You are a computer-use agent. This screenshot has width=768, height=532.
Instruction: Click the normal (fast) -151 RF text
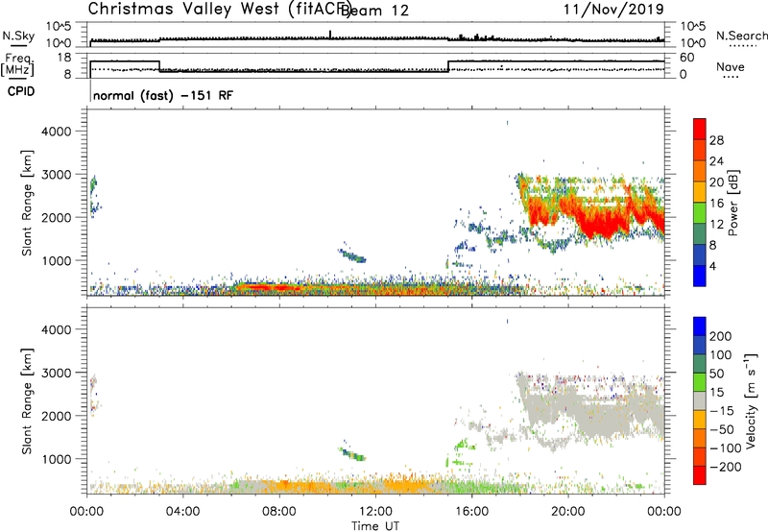click(163, 95)
